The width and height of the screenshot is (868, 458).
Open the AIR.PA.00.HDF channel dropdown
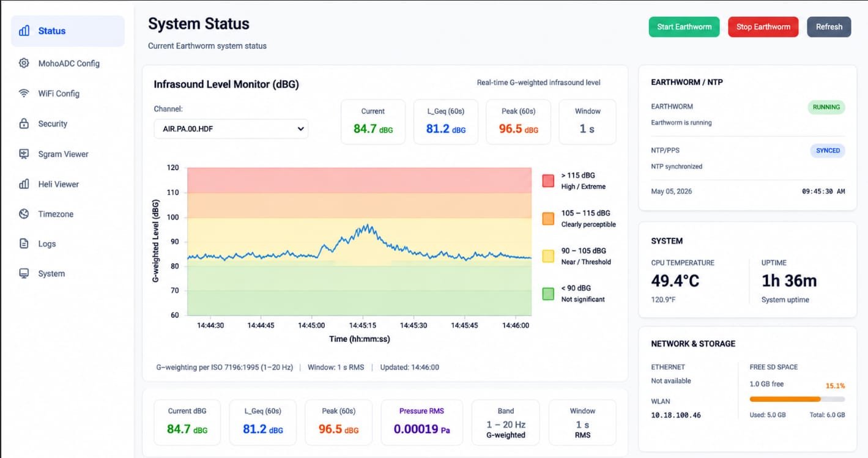231,129
